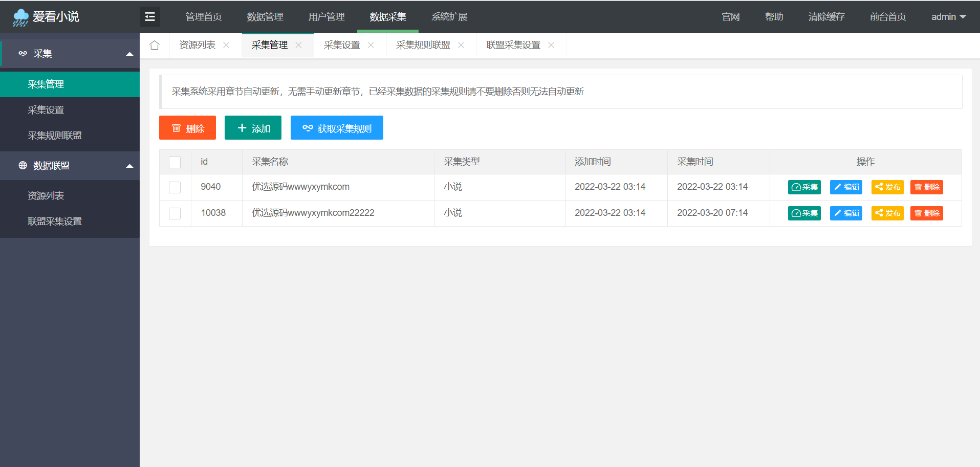Screen dimensions: 980x467
Task: Open 管理首页 in top navigation
Action: pyautogui.click(x=204, y=17)
